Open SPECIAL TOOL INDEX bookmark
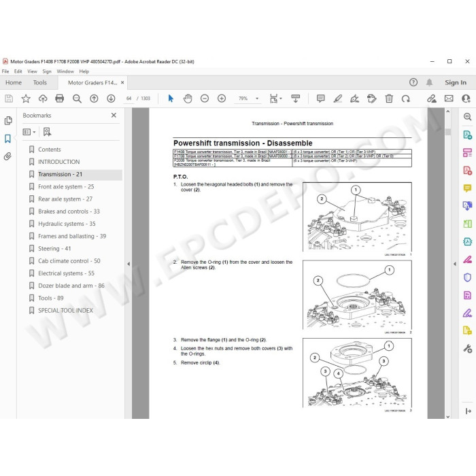476x476 pixels. coord(65,310)
